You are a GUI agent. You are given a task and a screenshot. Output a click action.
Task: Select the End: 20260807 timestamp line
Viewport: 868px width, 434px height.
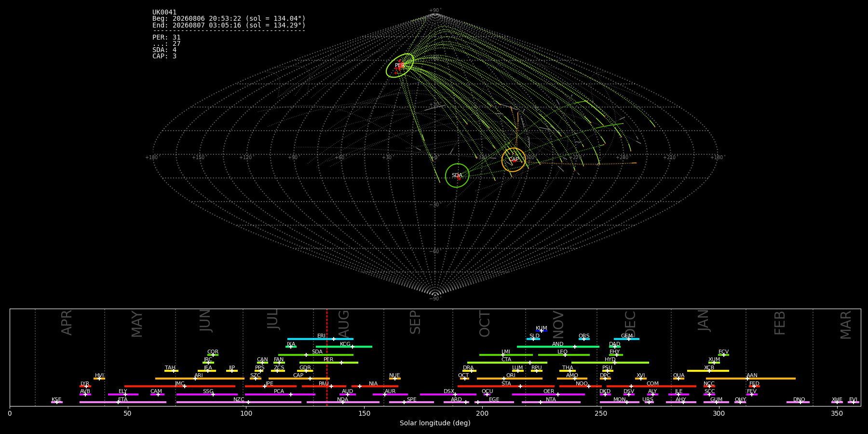click(229, 25)
